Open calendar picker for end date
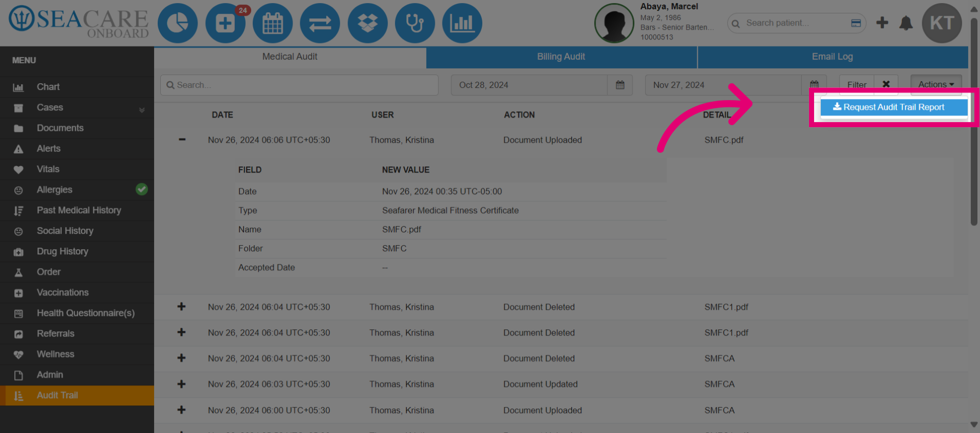The height and width of the screenshot is (433, 980). click(x=814, y=84)
